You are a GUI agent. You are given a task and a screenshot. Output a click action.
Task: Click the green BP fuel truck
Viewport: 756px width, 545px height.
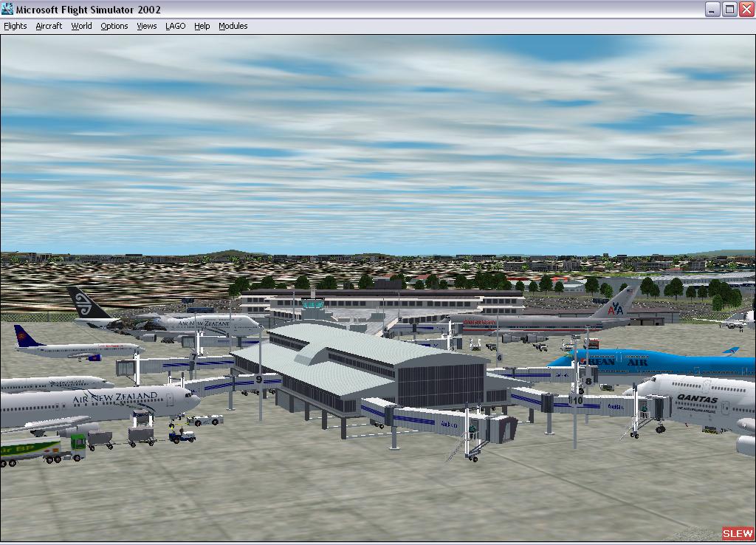(42, 450)
